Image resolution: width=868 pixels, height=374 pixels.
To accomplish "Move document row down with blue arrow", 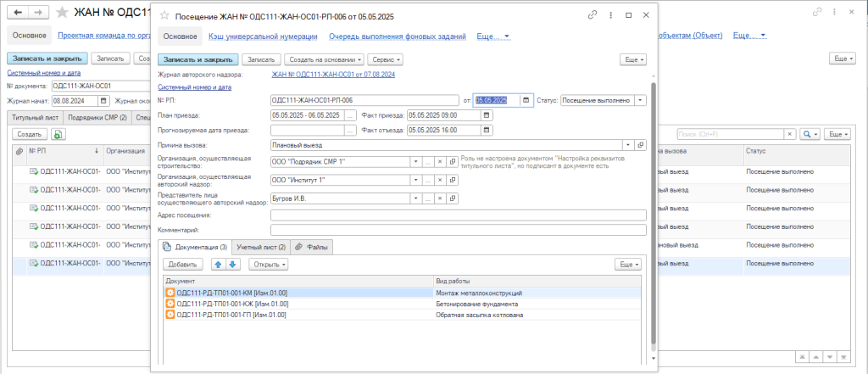I will click(232, 265).
